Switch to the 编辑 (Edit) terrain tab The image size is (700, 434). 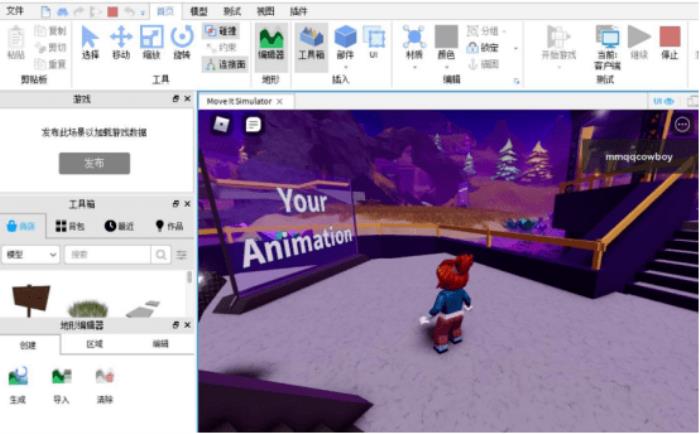[x=160, y=344]
